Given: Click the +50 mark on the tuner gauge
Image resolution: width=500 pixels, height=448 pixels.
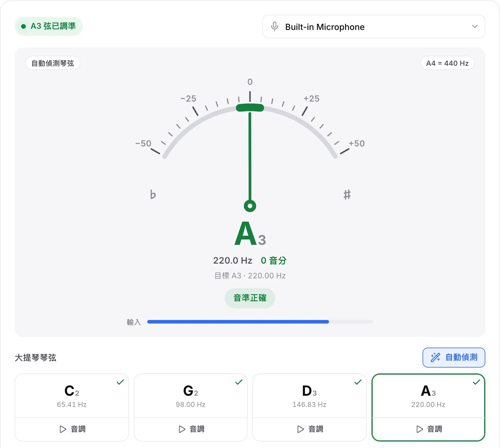Looking at the screenshot, I should tap(357, 144).
